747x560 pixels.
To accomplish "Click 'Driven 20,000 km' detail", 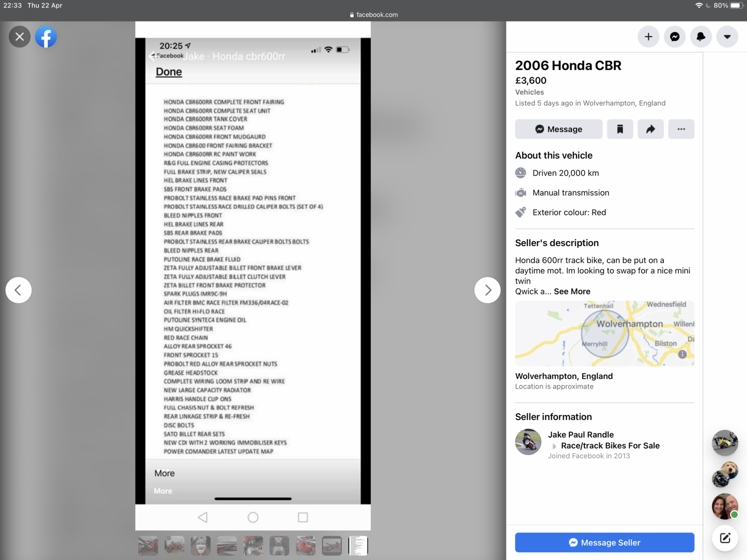I will 565,173.
